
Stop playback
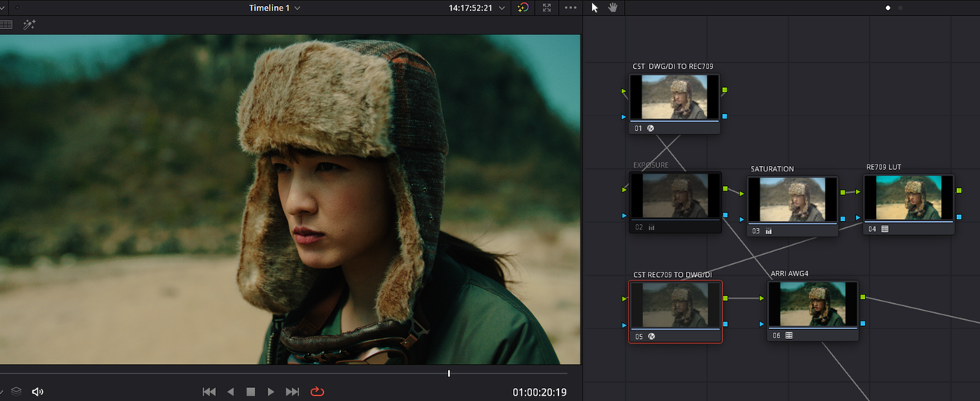[250, 392]
